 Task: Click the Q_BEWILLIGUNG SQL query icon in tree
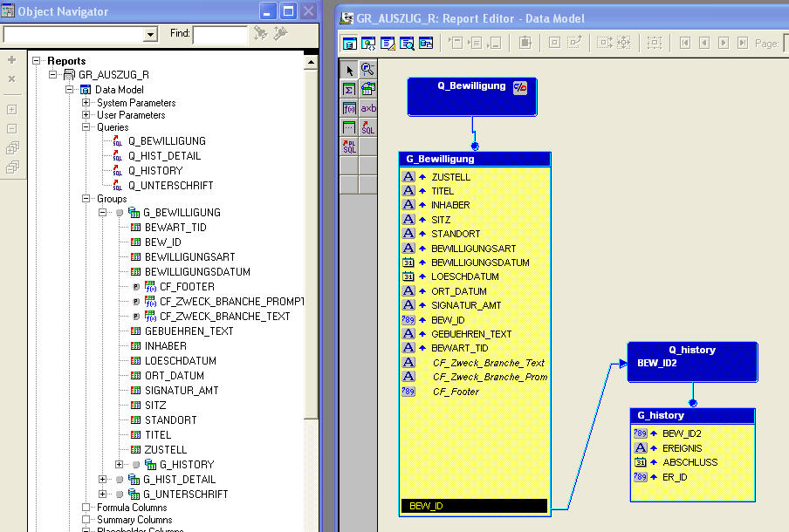117,141
